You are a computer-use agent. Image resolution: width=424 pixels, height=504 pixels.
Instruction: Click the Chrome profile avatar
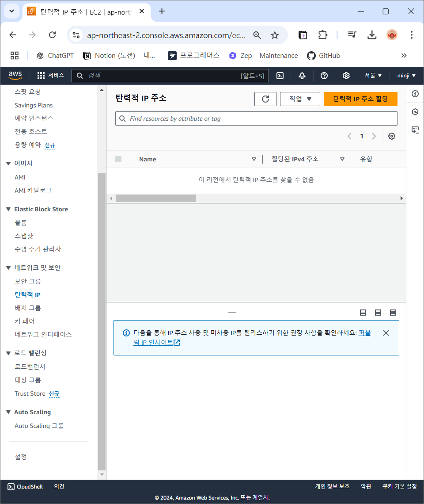tap(392, 35)
